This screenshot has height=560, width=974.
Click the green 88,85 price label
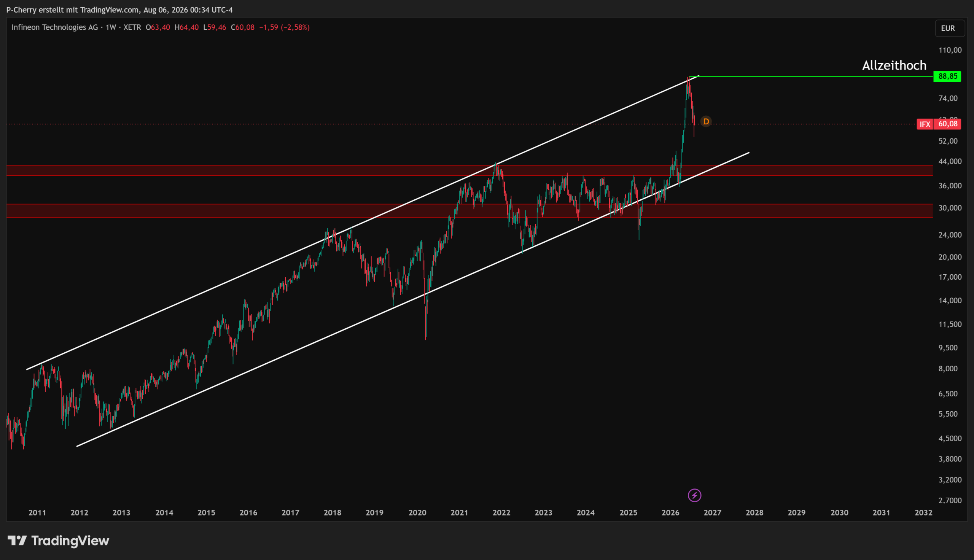[x=947, y=76]
